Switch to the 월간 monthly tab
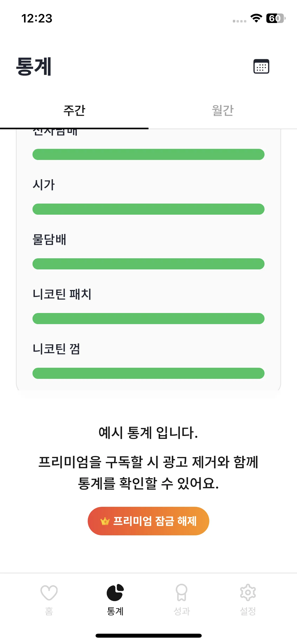The height and width of the screenshot is (644, 297). (x=223, y=111)
